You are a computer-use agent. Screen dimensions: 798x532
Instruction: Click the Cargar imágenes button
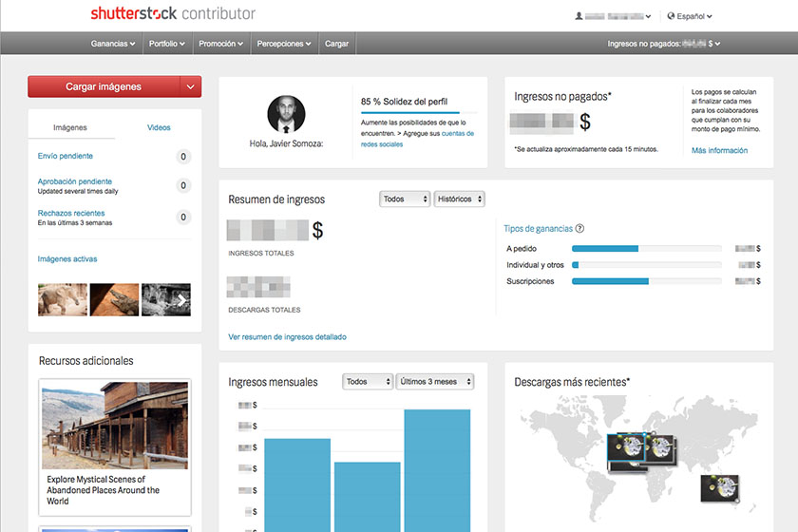tap(104, 86)
